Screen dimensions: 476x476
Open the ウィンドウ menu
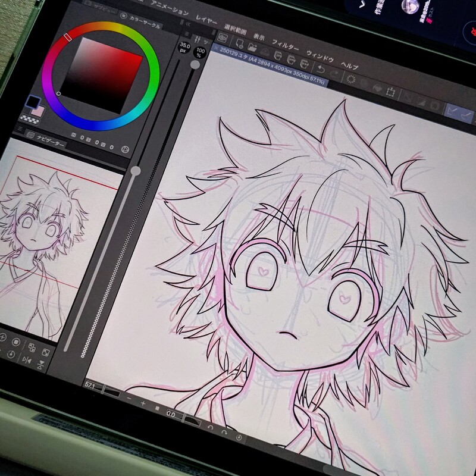[320, 56]
